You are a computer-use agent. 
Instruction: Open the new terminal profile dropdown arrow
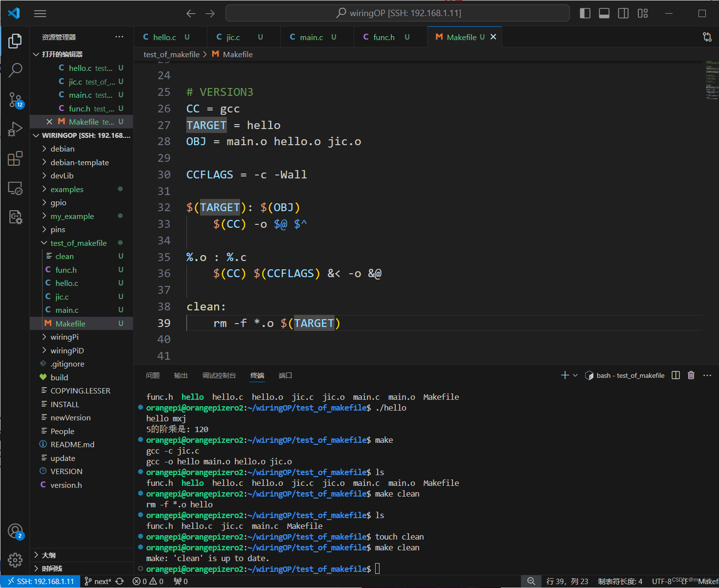click(575, 375)
